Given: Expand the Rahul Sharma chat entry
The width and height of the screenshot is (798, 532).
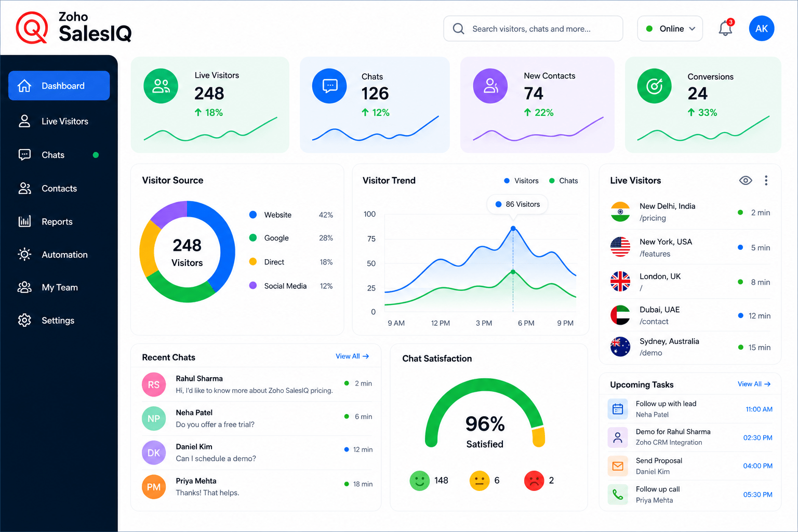Looking at the screenshot, I should (257, 384).
